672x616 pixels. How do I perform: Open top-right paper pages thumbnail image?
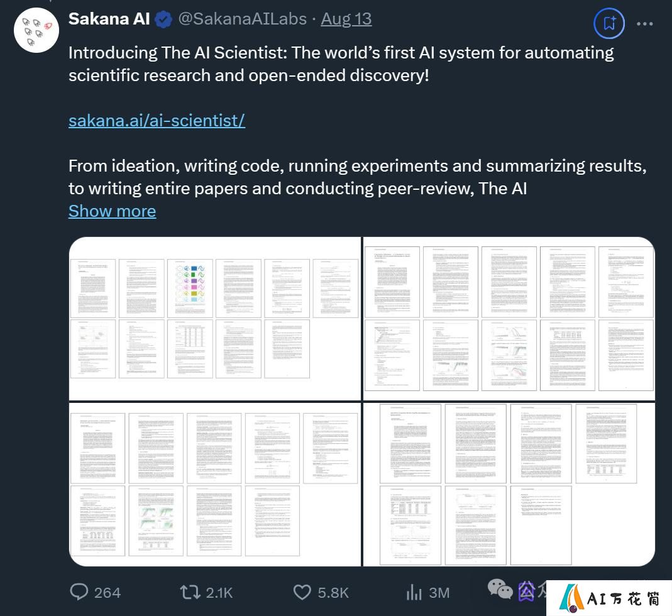coord(509,319)
